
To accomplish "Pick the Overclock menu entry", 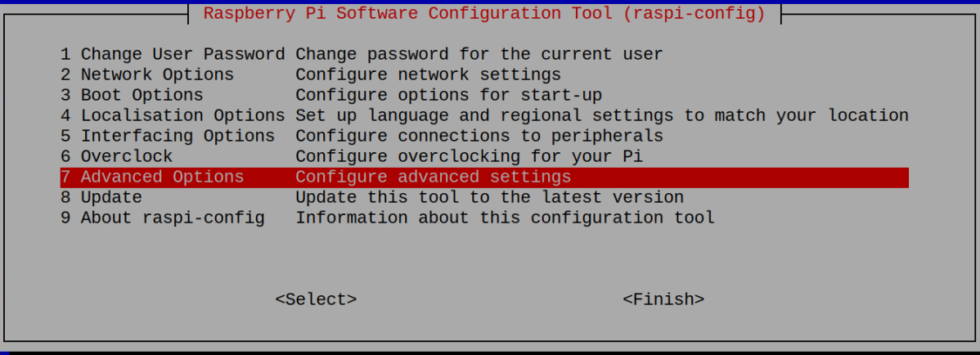I will (x=116, y=156).
